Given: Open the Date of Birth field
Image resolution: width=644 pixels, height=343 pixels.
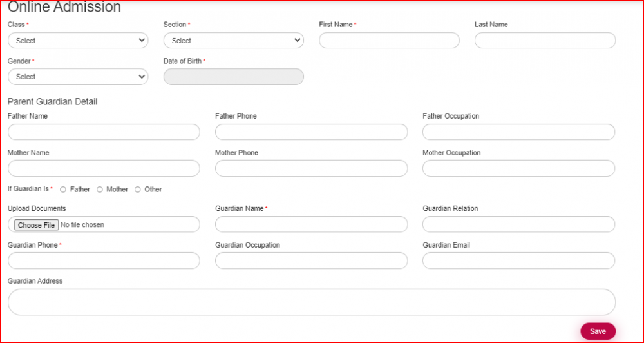Looking at the screenshot, I should tap(233, 77).
